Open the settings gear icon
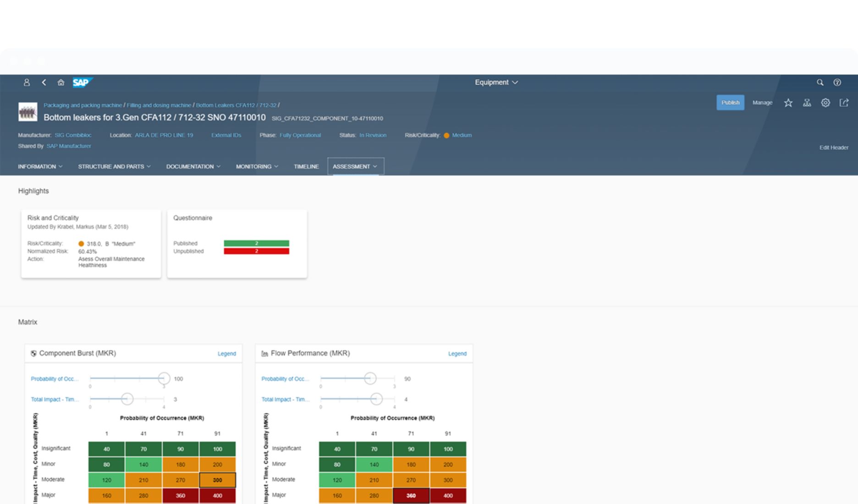858x504 pixels. pyautogui.click(x=825, y=103)
